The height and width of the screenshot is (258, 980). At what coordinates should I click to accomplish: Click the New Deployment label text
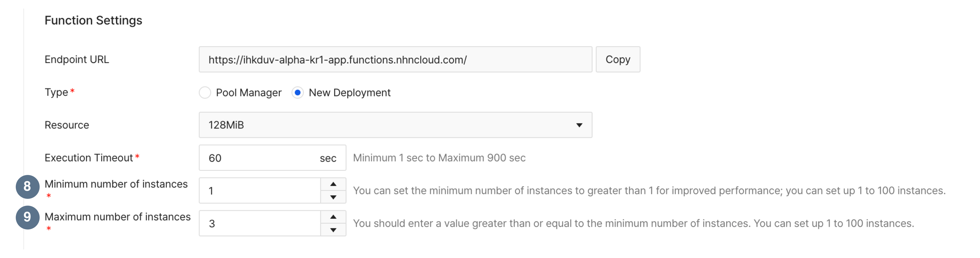[350, 93]
